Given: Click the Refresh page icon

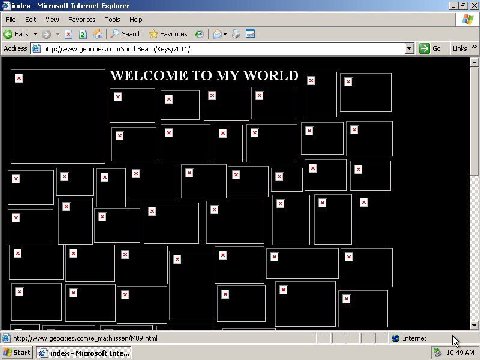Looking at the screenshot, I should (83, 34).
